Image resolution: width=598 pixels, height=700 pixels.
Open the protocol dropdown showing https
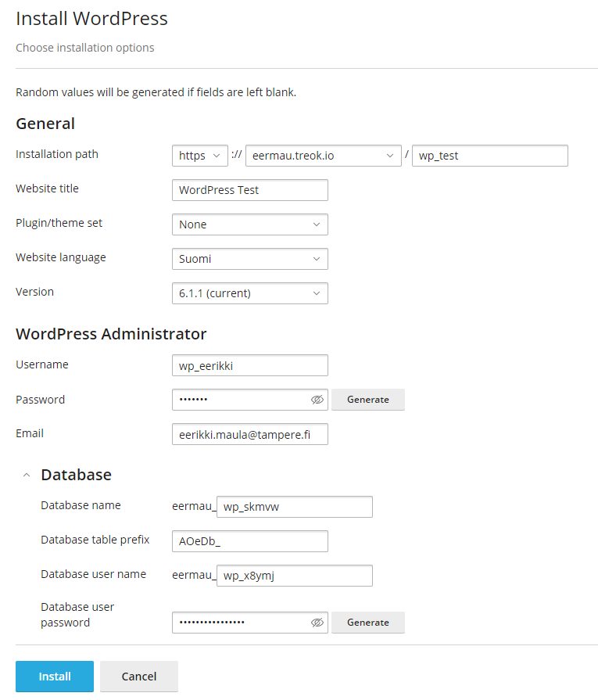click(199, 156)
